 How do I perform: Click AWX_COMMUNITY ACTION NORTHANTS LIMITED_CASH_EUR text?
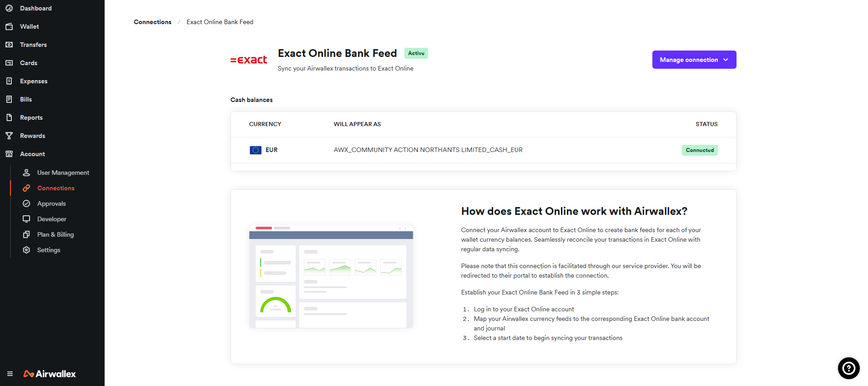[x=428, y=150]
